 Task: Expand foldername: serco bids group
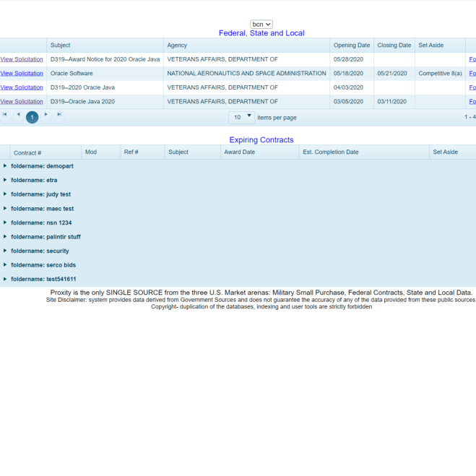click(x=5, y=264)
